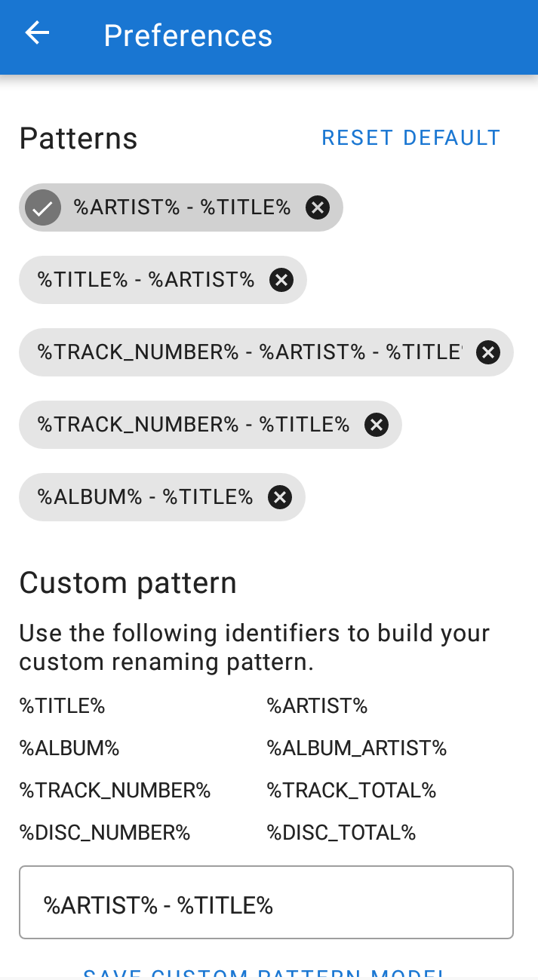The image size is (538, 980).
Task: Remove the %ALBUM% - %TITLE% pattern chip
Action: [280, 497]
